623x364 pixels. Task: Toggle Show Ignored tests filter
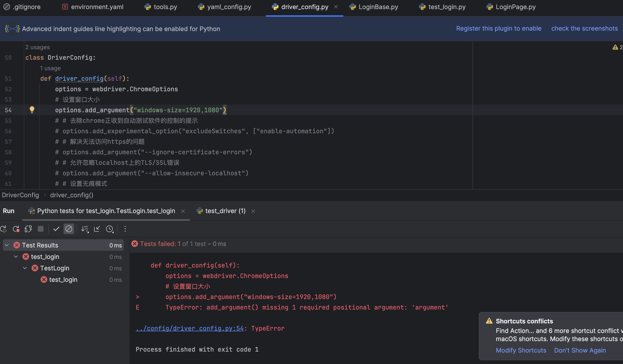69,229
